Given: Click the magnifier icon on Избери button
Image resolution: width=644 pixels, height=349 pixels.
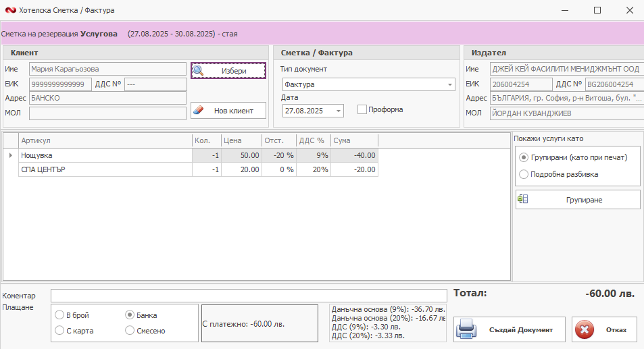Looking at the screenshot, I should tap(198, 70).
